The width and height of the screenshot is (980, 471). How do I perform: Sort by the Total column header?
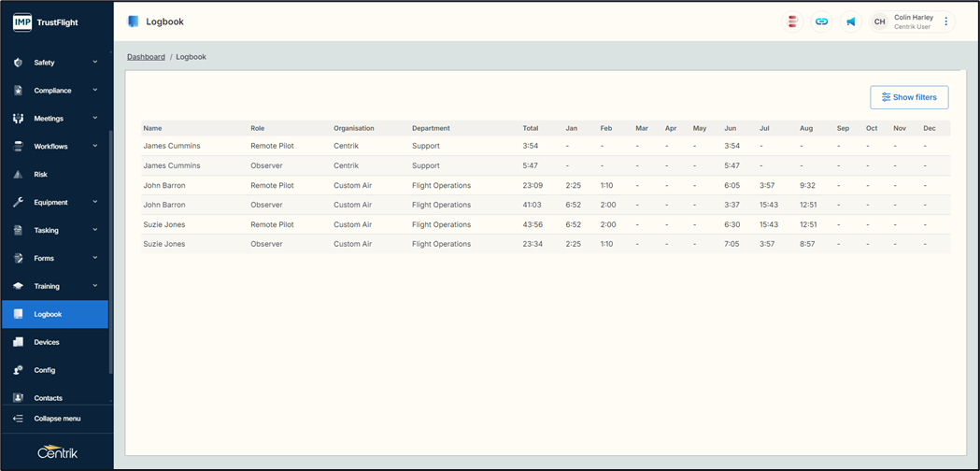(x=531, y=128)
